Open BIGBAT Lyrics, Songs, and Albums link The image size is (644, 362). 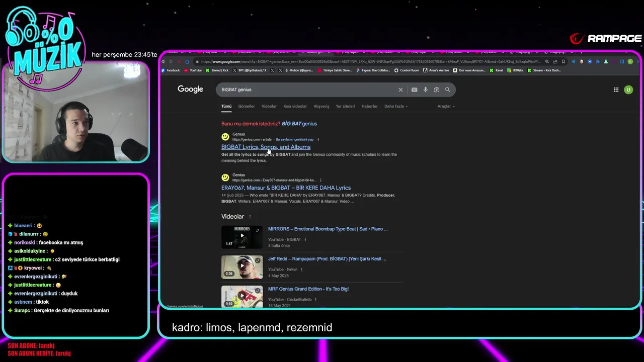[266, 147]
